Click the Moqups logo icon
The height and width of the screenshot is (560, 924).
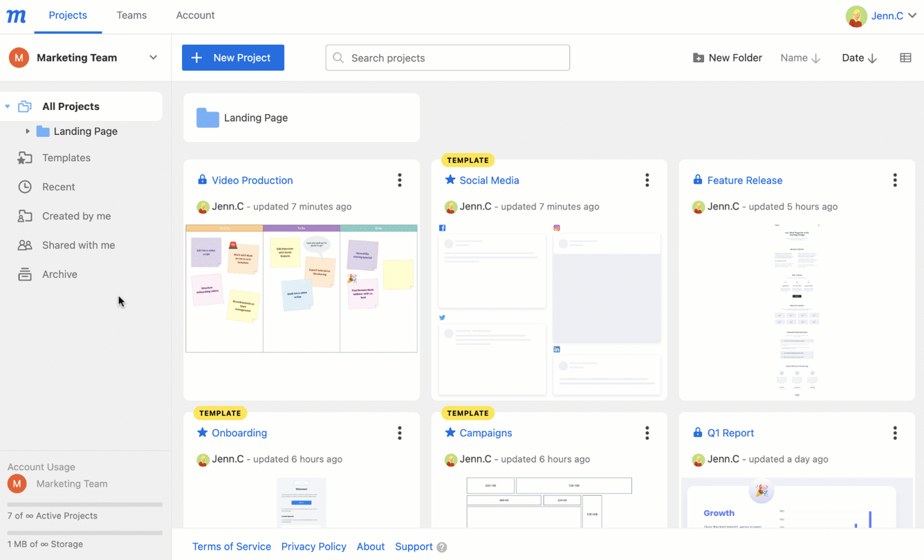(16, 16)
